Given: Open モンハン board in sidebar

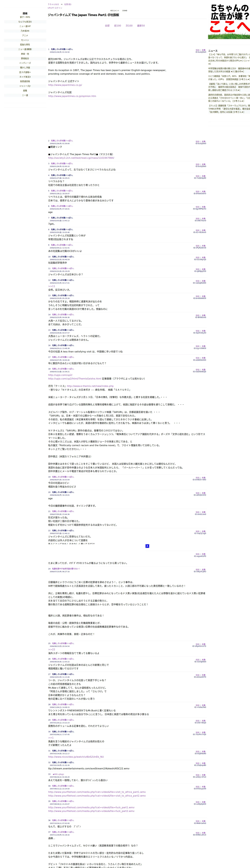Looking at the screenshot, I should pyautogui.click(x=25, y=40).
